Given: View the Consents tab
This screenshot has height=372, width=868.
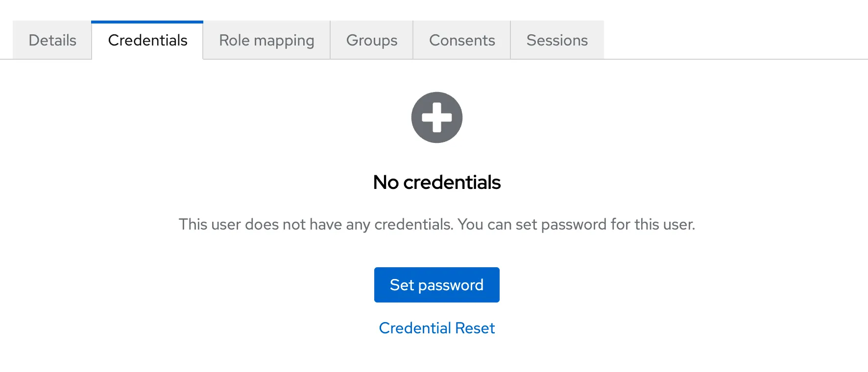Looking at the screenshot, I should click(x=461, y=40).
